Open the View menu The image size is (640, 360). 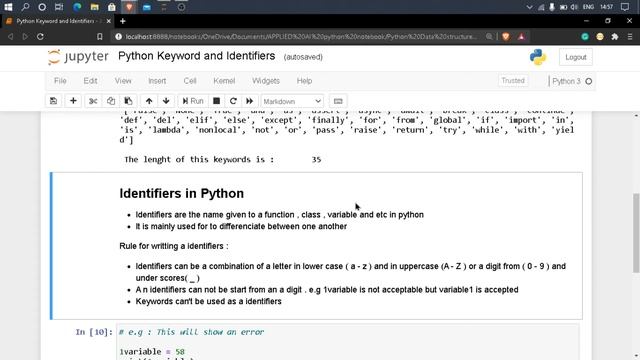[123, 81]
